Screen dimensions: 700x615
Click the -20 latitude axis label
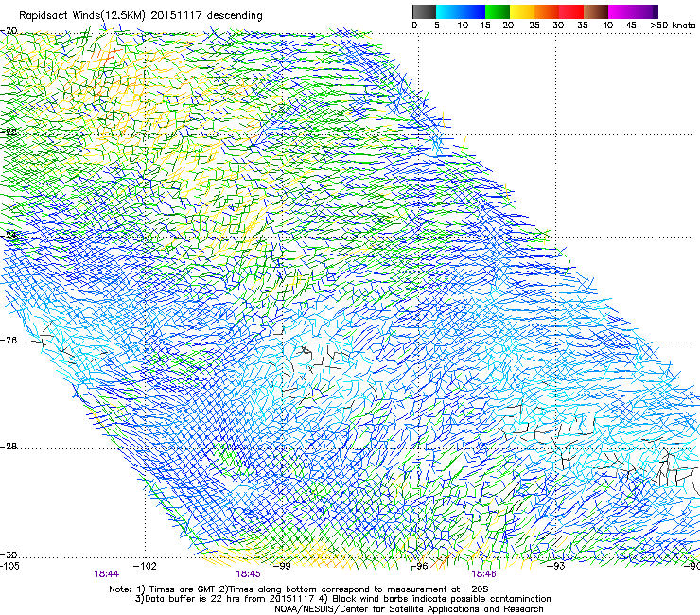[9, 31]
